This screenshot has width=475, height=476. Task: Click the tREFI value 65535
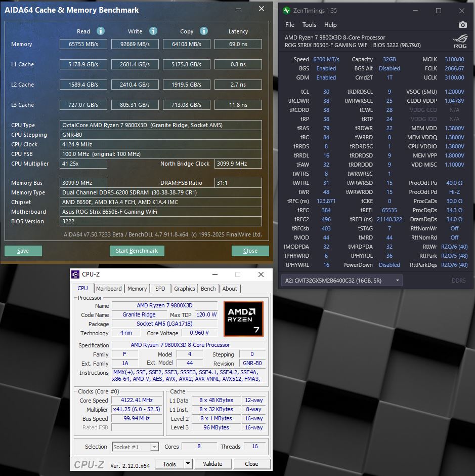(390, 210)
